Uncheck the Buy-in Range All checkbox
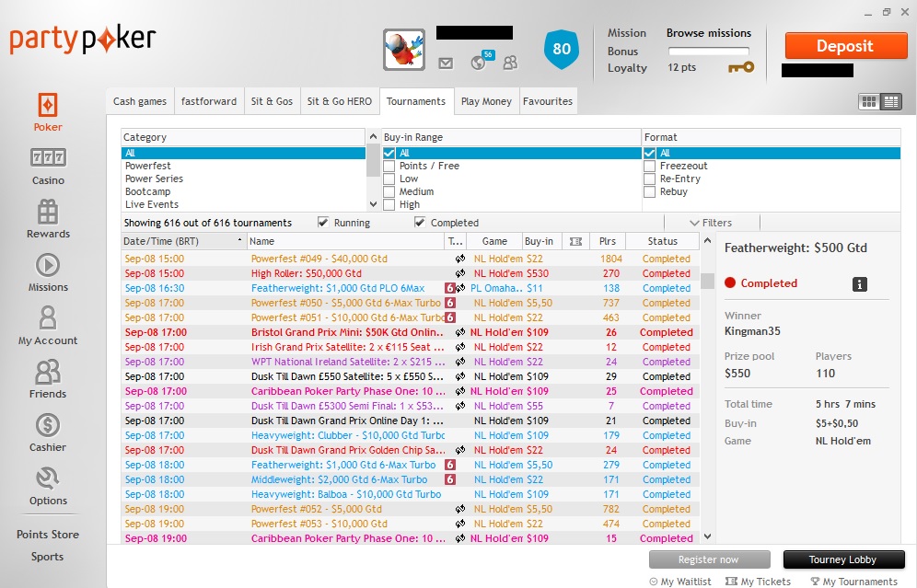The image size is (917, 588). 389,153
